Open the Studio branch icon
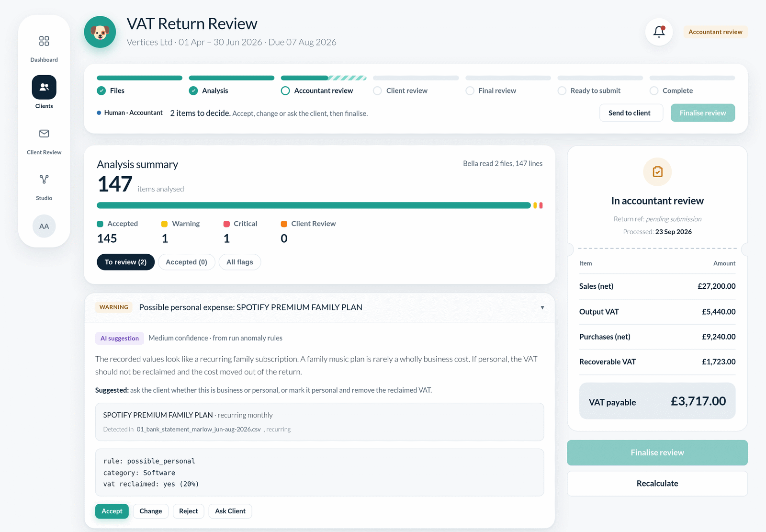766x532 pixels. 44,180
